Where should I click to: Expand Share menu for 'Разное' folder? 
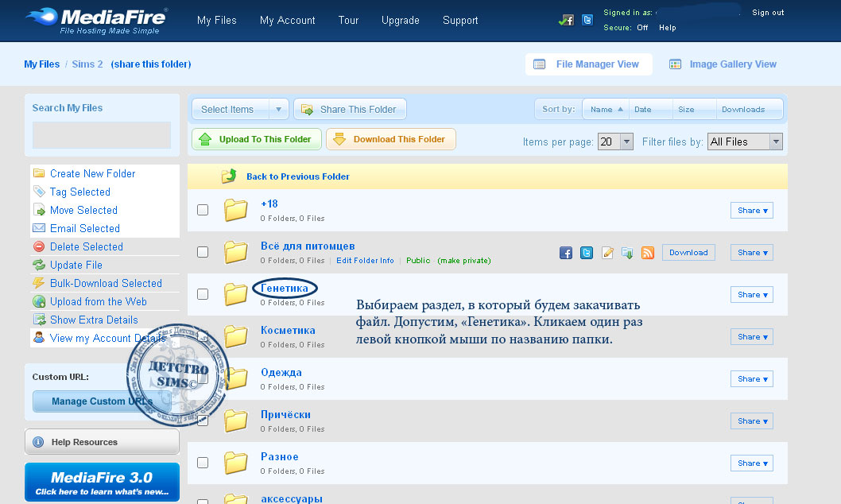click(752, 463)
